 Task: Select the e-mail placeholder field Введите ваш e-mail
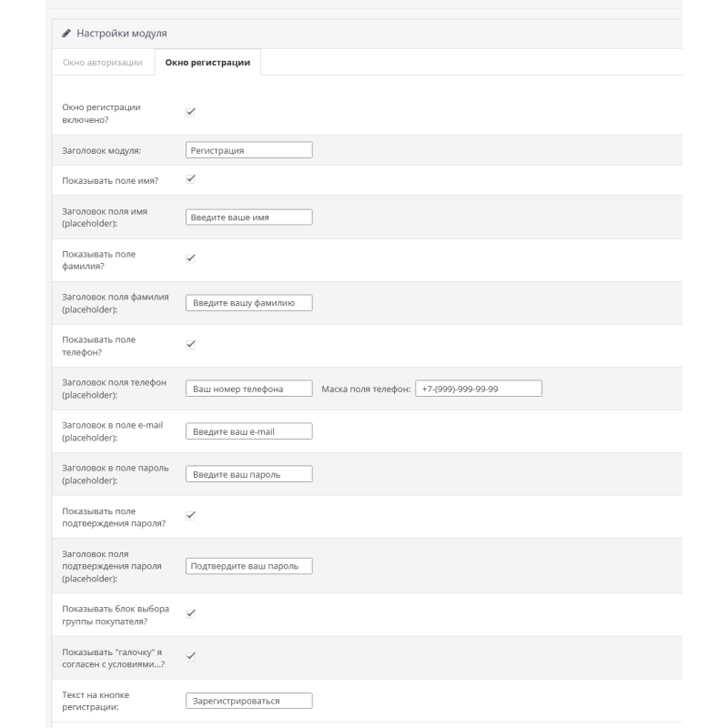click(249, 430)
